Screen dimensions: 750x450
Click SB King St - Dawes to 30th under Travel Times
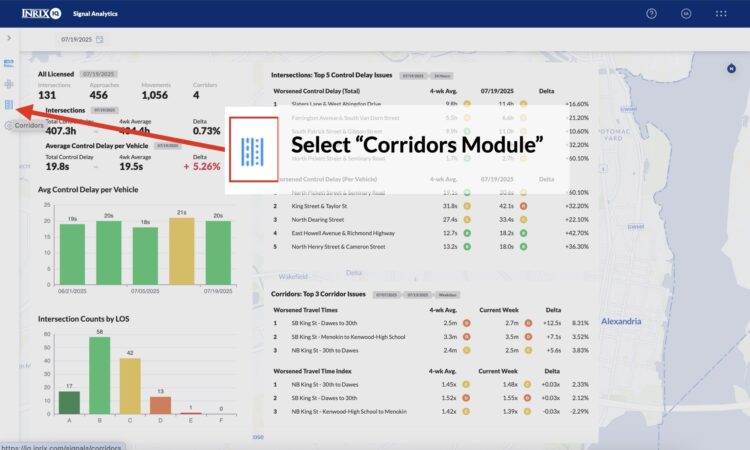click(x=324, y=323)
